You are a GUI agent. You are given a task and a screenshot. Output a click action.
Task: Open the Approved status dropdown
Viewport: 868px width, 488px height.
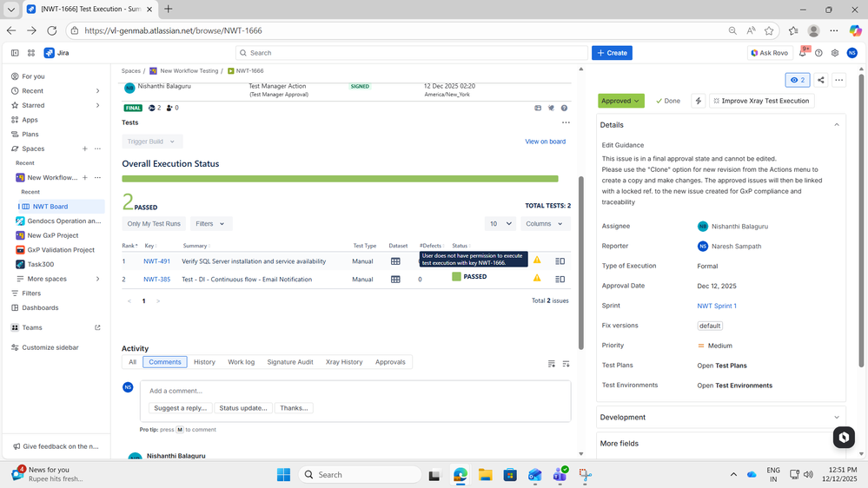pyautogui.click(x=620, y=101)
